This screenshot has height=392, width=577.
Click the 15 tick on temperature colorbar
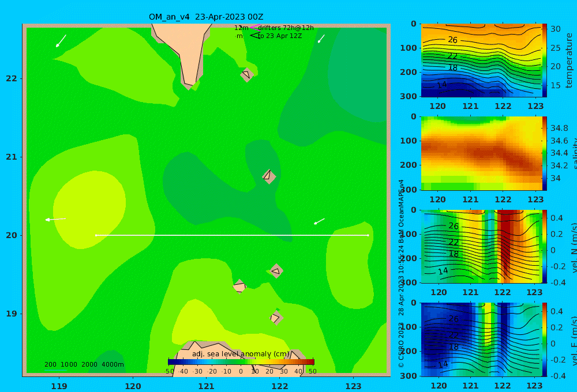point(556,85)
